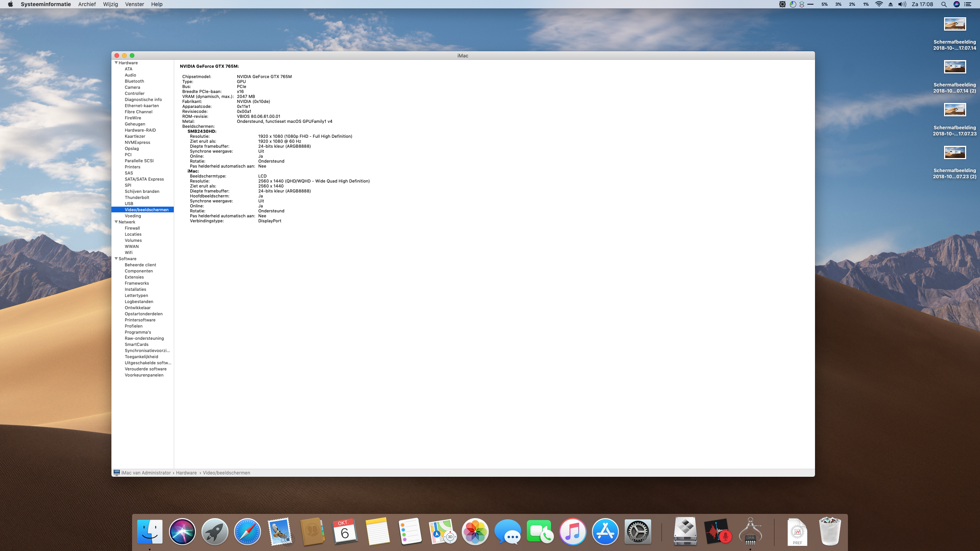Select Bluetooth in the sidebar

(134, 81)
